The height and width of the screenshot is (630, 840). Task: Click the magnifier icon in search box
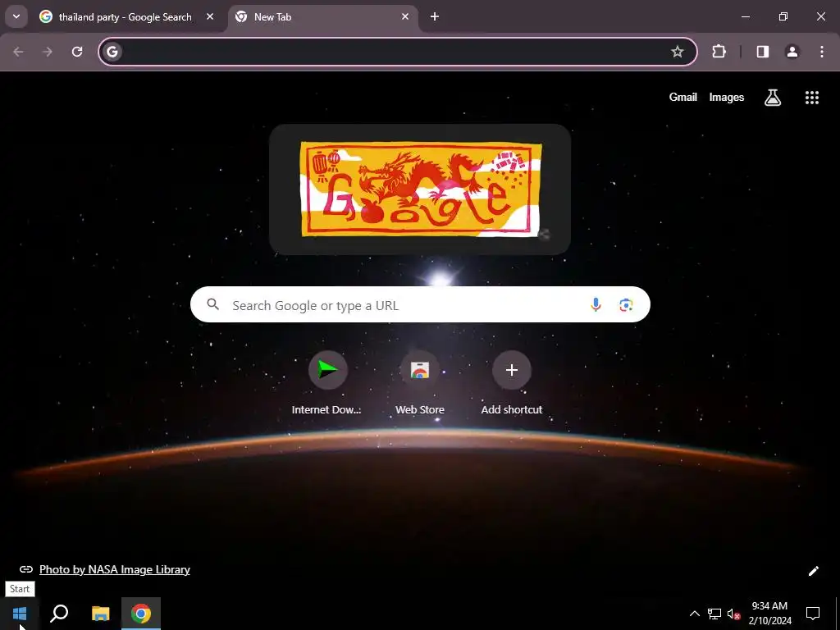click(213, 304)
